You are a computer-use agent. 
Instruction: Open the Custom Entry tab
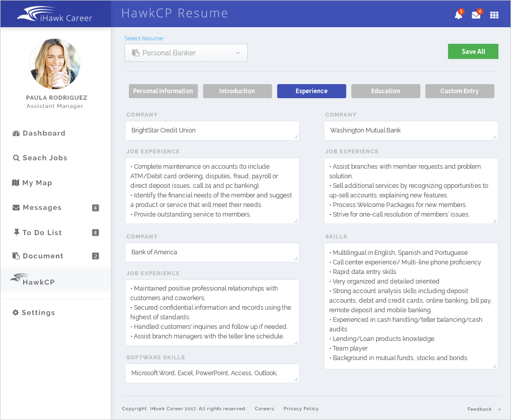(460, 91)
